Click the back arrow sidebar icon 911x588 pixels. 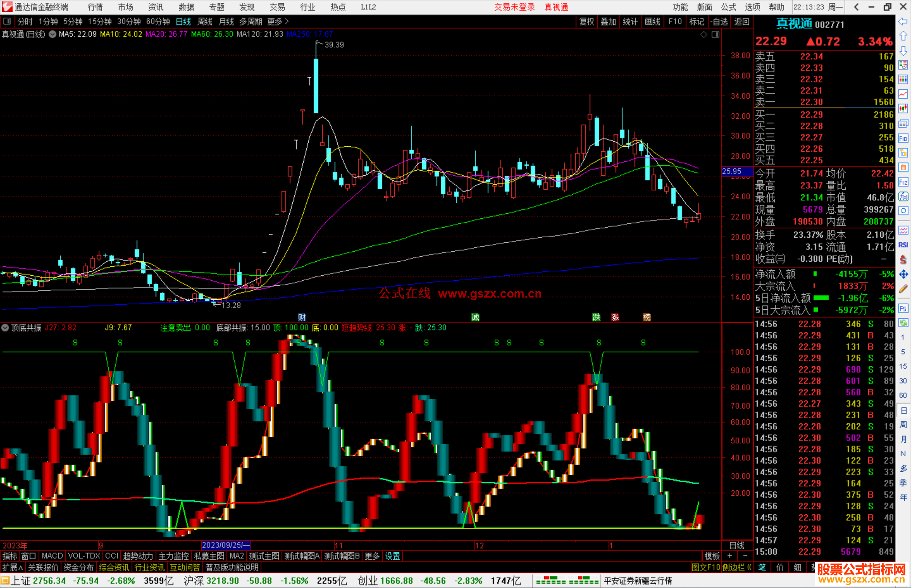click(x=903, y=21)
